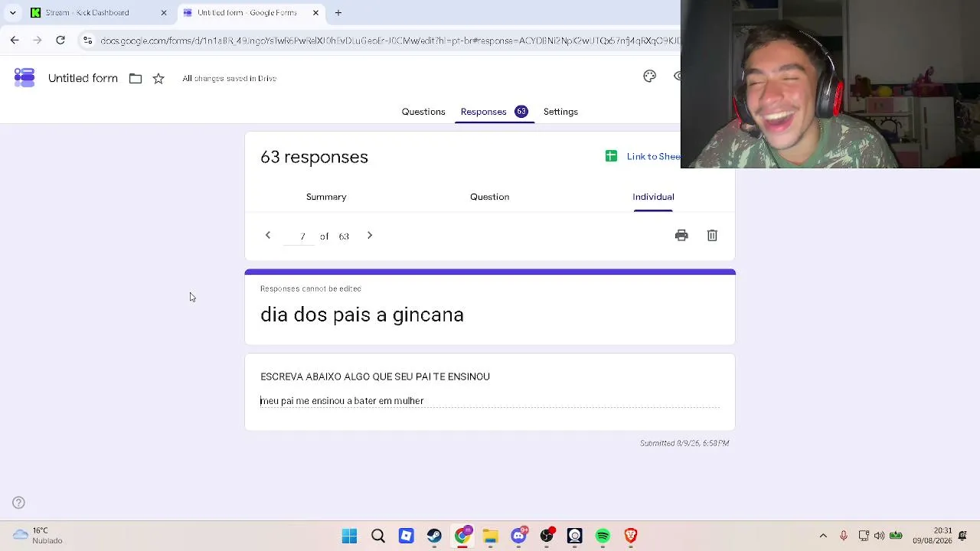Open Discord from the taskbar

tap(519, 536)
